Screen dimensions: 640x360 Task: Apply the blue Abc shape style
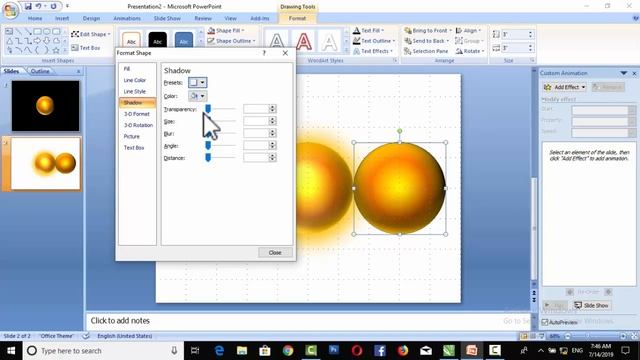click(x=184, y=40)
